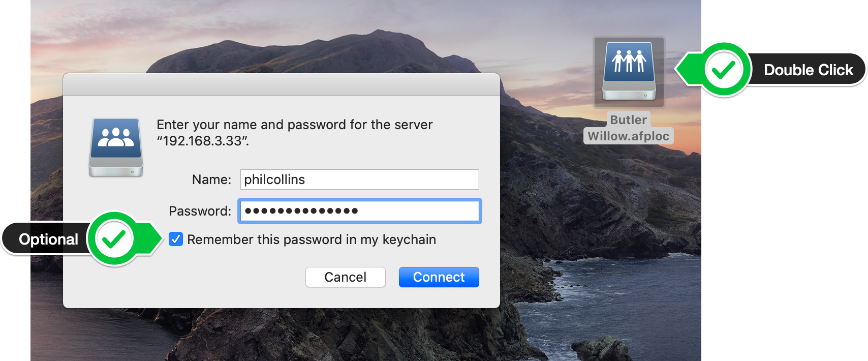Click the 'Password:' field label
The image size is (868, 361).
pos(200,211)
